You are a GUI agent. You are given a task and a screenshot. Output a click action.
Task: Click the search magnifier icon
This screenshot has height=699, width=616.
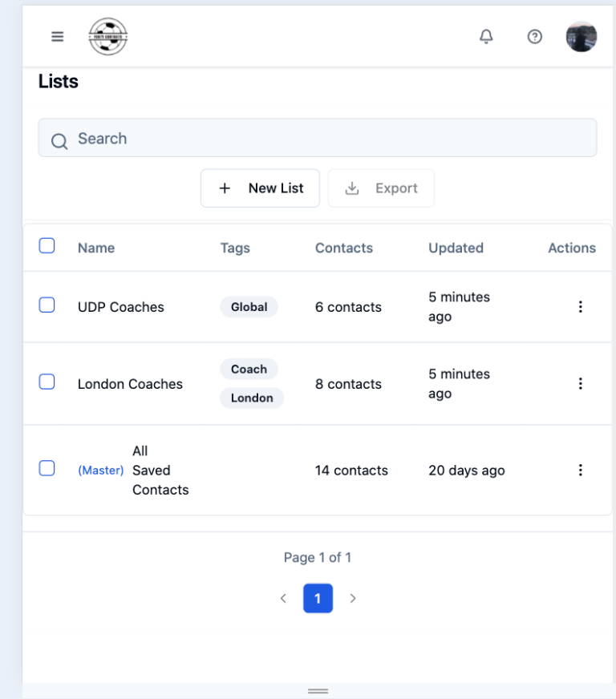pyautogui.click(x=59, y=139)
